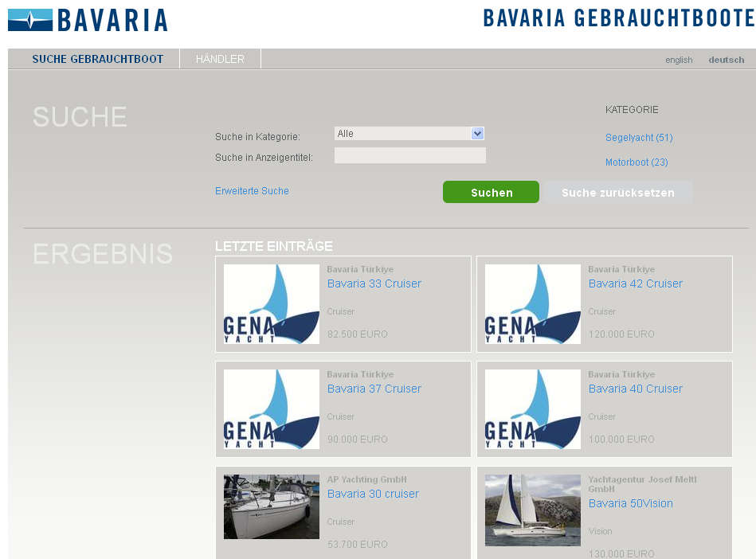Click the AP Yachting GmbH dealer name
Viewport: 756px width, 559px height.
click(x=366, y=479)
